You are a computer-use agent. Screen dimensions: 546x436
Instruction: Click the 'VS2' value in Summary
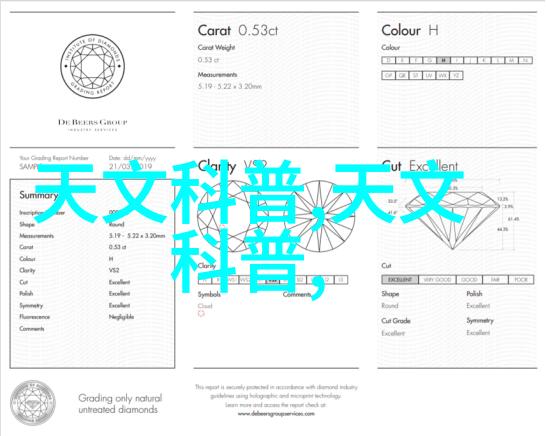pos(114,270)
